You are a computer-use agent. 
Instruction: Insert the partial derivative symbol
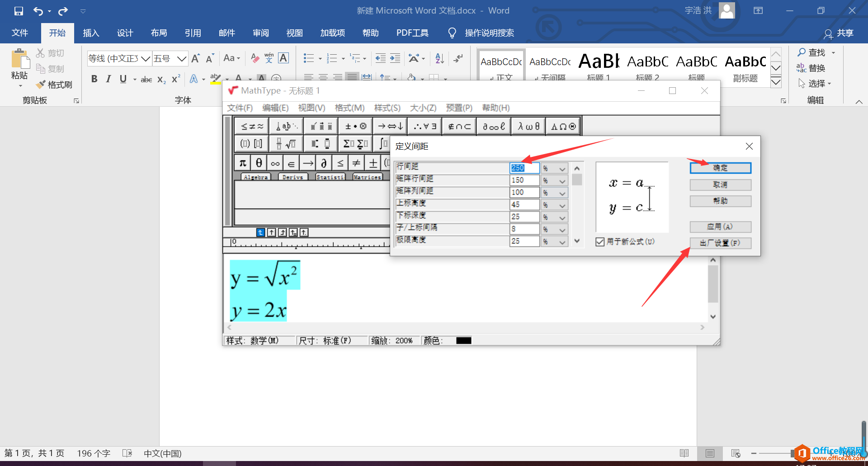(x=323, y=162)
